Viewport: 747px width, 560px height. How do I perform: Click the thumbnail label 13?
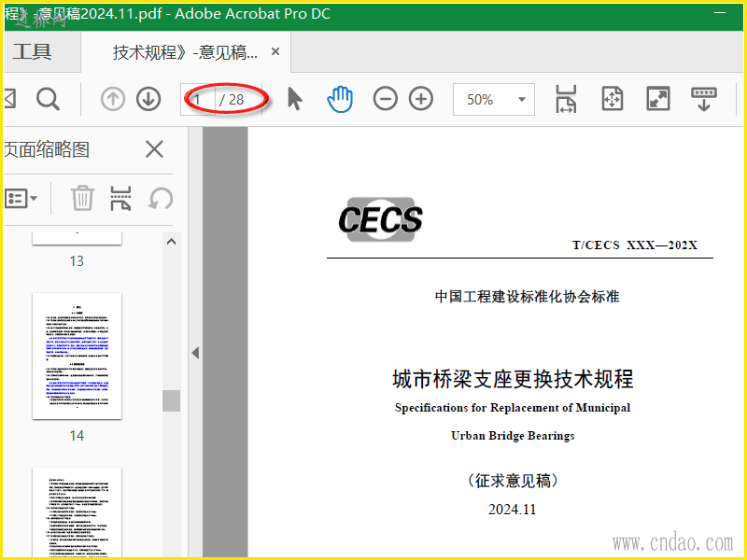pyautogui.click(x=77, y=261)
